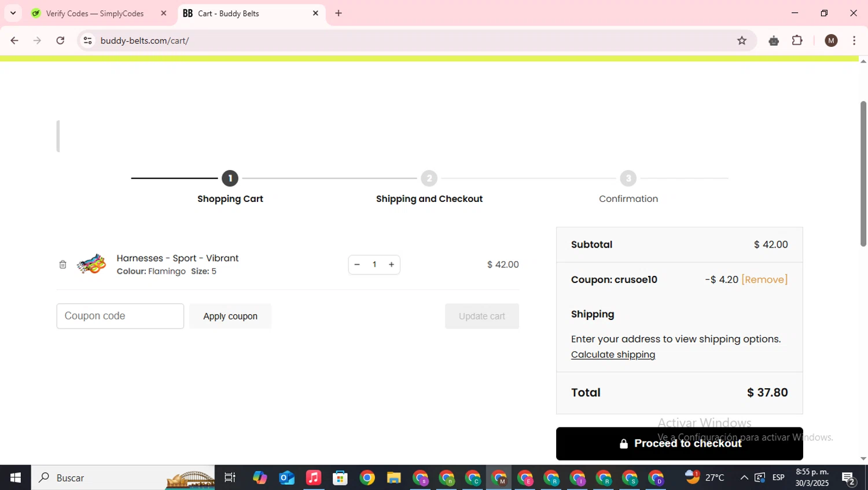
Task: Click the page vertical scrollbar thumb
Action: tap(863, 174)
